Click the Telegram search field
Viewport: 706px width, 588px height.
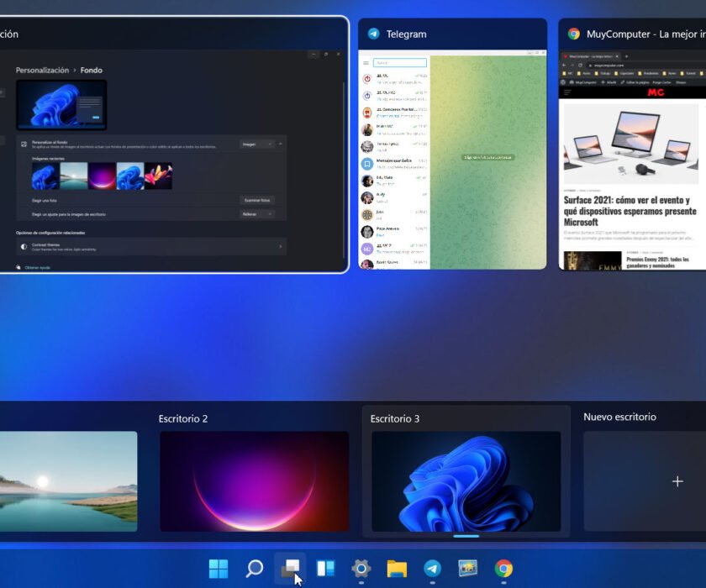399,63
